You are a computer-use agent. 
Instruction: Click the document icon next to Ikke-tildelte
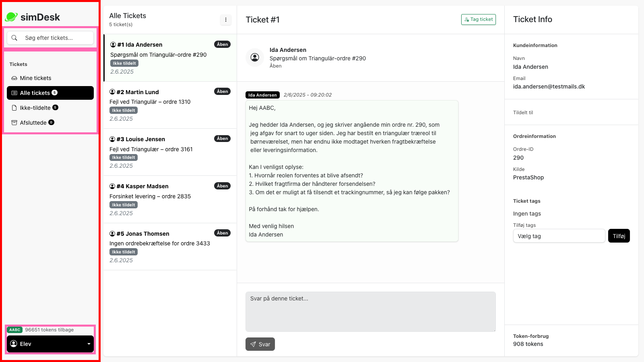pyautogui.click(x=14, y=107)
